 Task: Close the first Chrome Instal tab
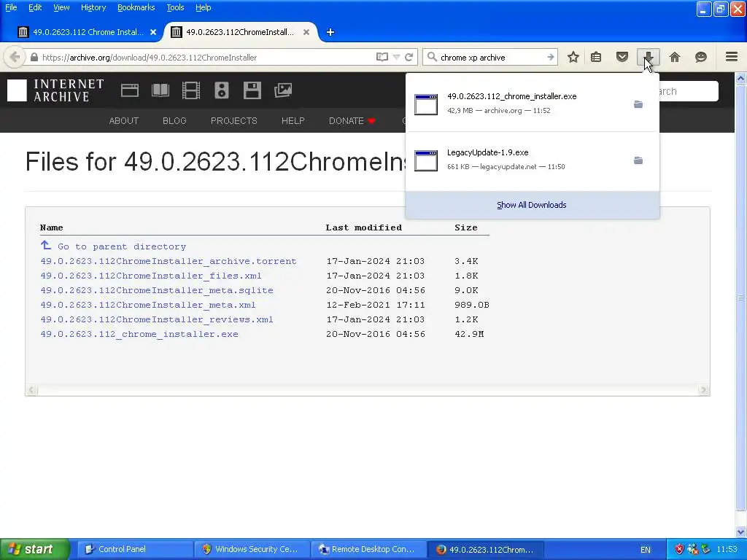pos(153,32)
